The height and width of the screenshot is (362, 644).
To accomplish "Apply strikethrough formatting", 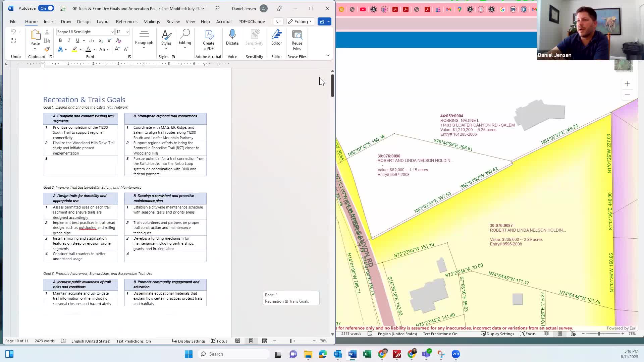I will [x=91, y=41].
